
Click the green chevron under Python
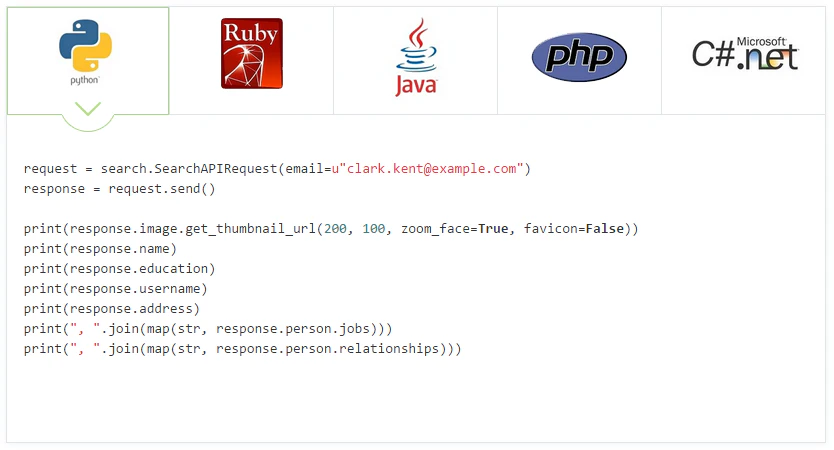click(x=88, y=109)
